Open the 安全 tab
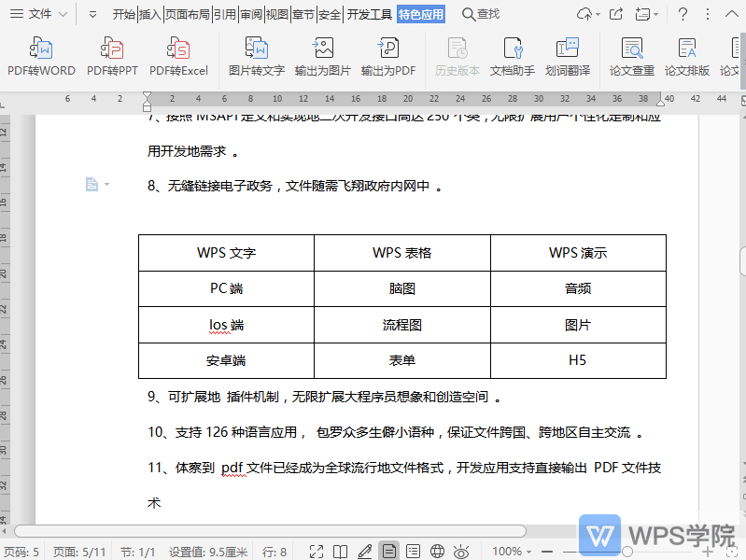This screenshot has height=560, width=746. coord(330,14)
